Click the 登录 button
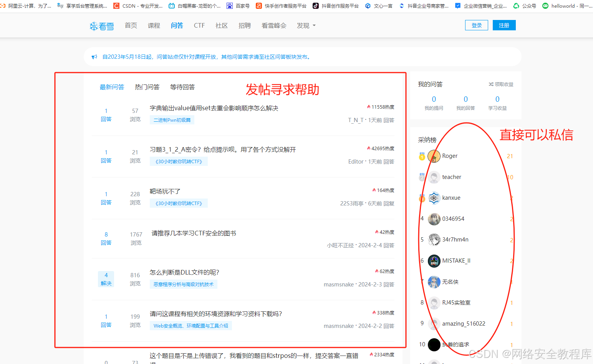 point(477,25)
